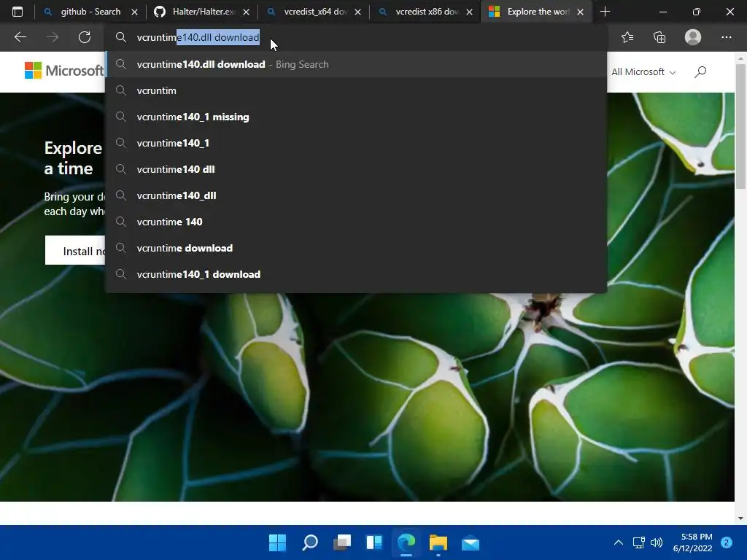Restore down the Edge window
Viewport: 747px width, 560px height.
coord(697,12)
